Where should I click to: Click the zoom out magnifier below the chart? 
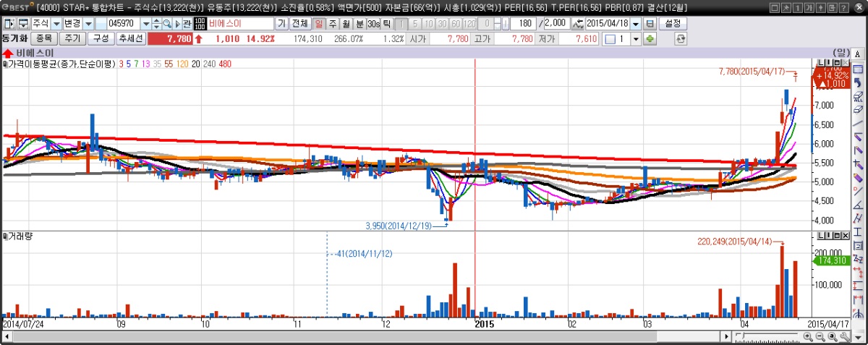coord(820,337)
